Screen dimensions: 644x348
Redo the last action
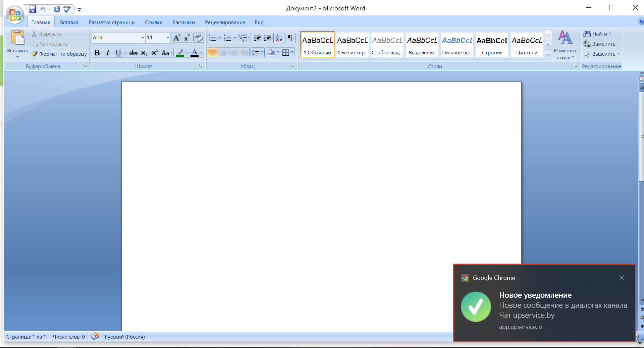57,9
